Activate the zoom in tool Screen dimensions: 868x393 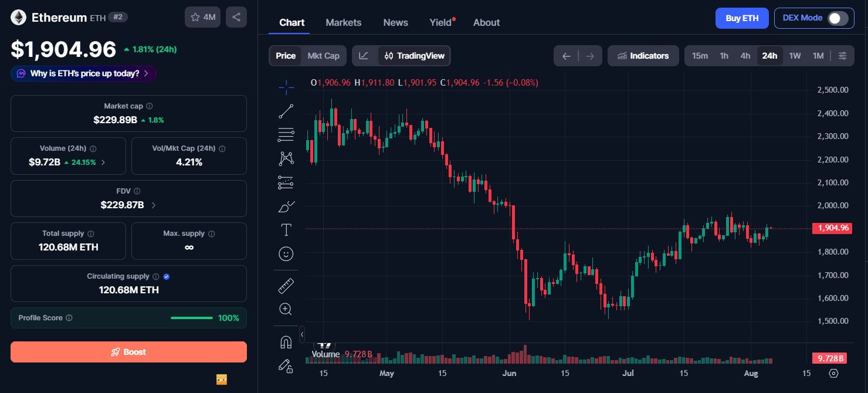(x=286, y=309)
